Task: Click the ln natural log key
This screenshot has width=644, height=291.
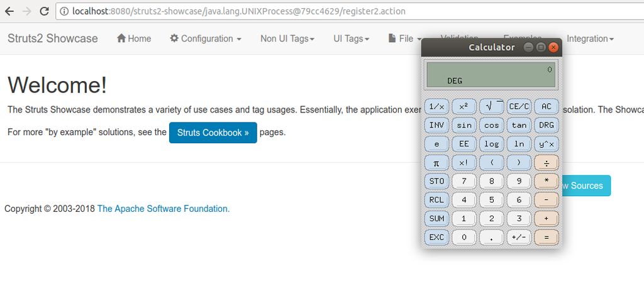Action: (519, 144)
